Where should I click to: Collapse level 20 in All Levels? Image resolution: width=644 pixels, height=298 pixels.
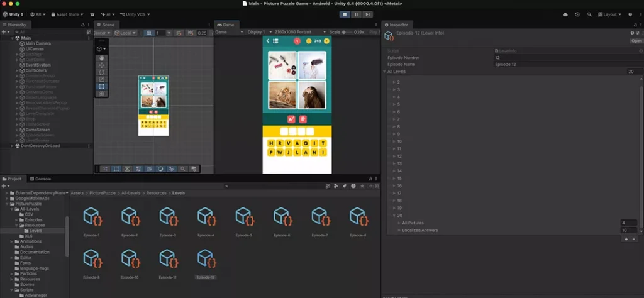(394, 216)
